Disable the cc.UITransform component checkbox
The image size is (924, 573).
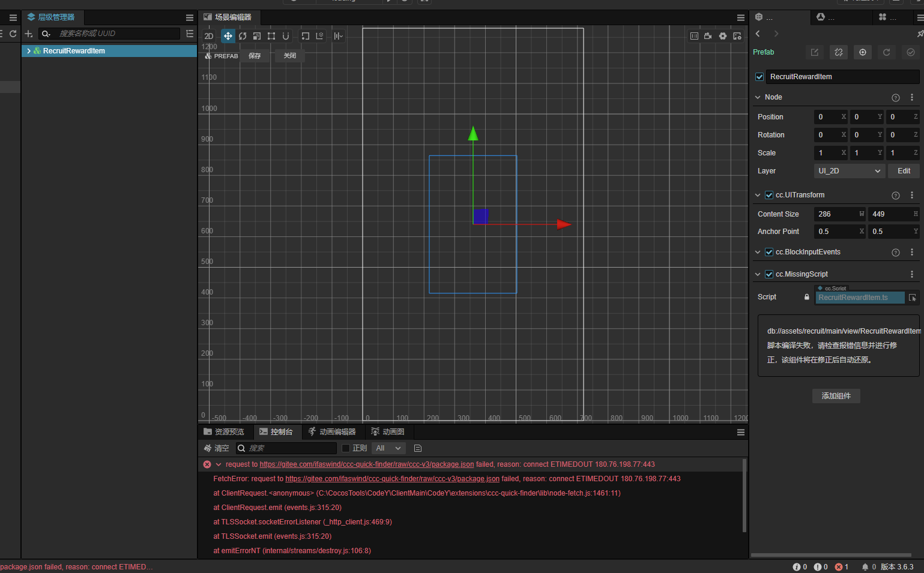[769, 195]
